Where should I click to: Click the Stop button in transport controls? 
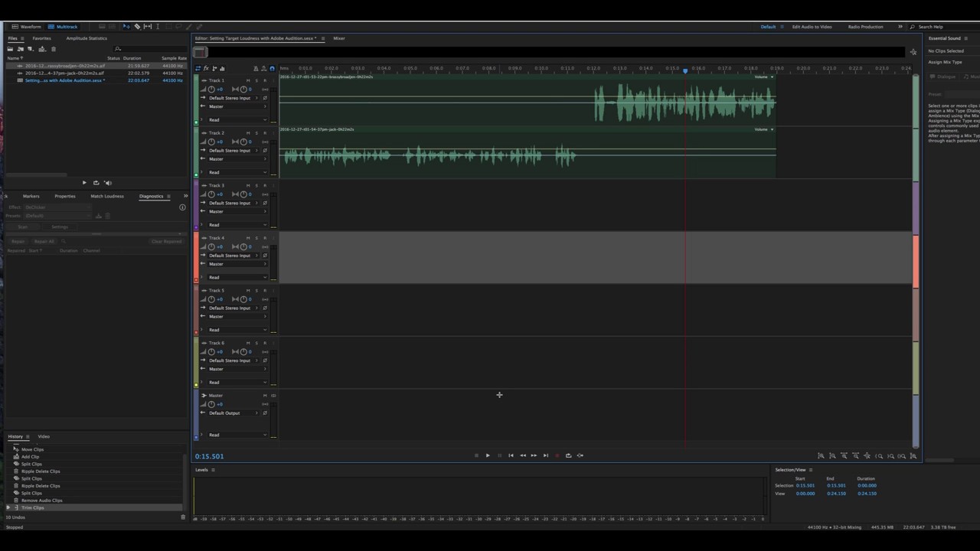476,455
